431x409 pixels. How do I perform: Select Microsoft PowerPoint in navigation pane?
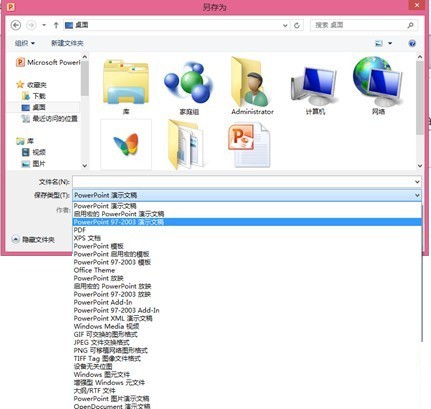coord(48,62)
